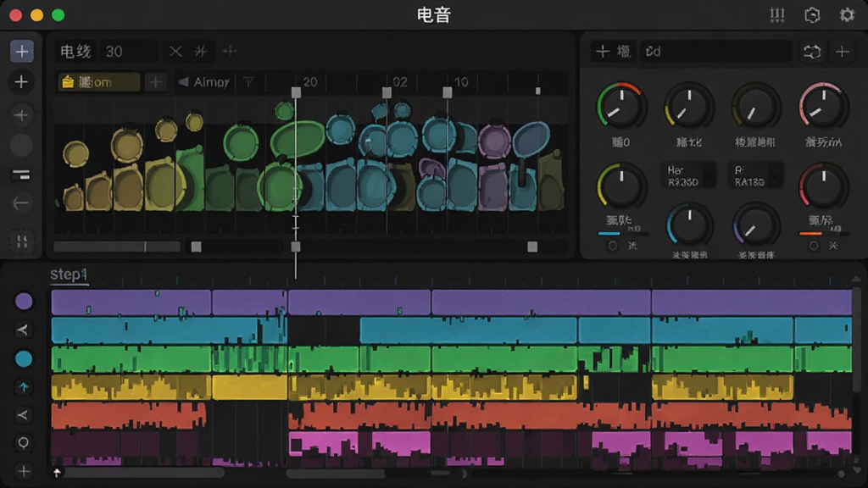This screenshot has width=868, height=488.
Task: Toggle the hollow circle track button above the bottom plus
Action: pos(23,442)
